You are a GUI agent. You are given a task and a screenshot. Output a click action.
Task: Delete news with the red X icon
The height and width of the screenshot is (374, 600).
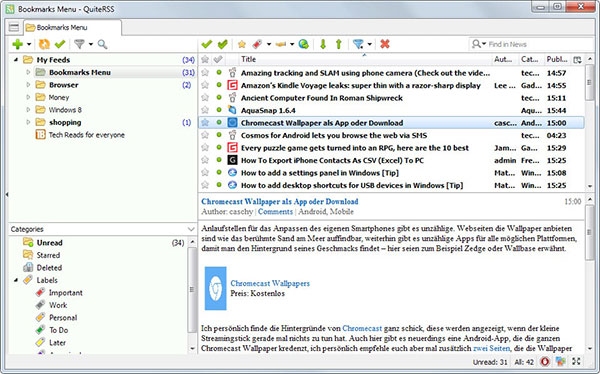385,44
